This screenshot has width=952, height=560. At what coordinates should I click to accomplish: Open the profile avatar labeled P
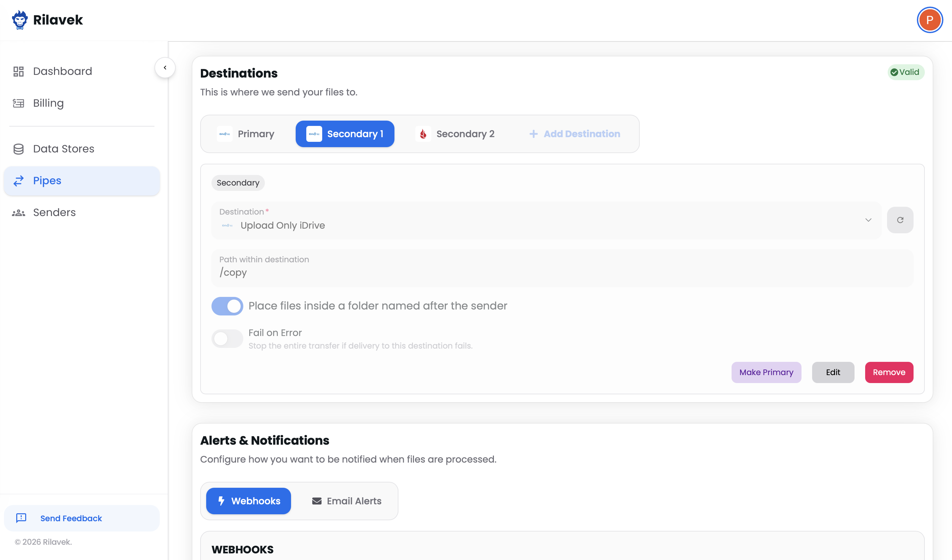[929, 20]
